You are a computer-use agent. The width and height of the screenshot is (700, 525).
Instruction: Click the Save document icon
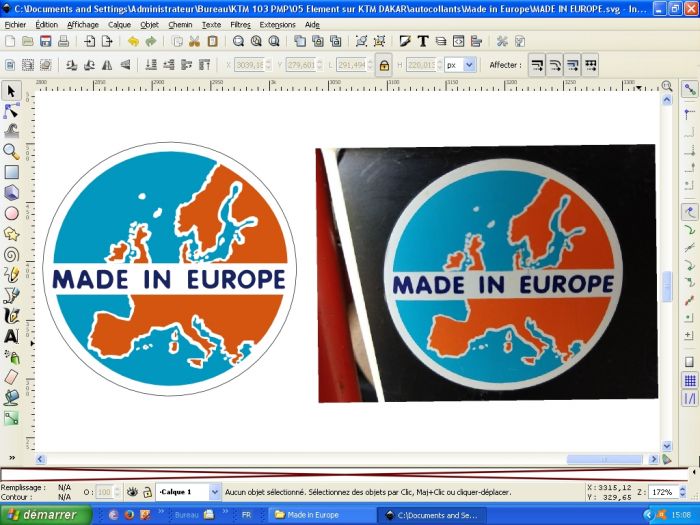[46, 41]
